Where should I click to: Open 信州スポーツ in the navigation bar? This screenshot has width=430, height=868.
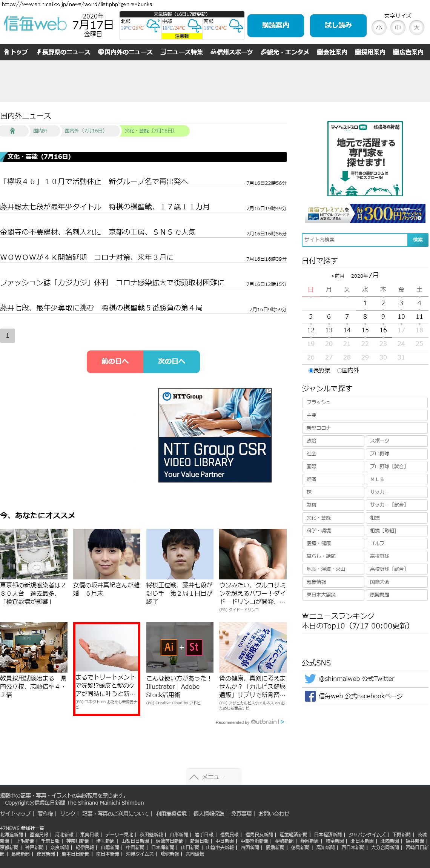(232, 52)
